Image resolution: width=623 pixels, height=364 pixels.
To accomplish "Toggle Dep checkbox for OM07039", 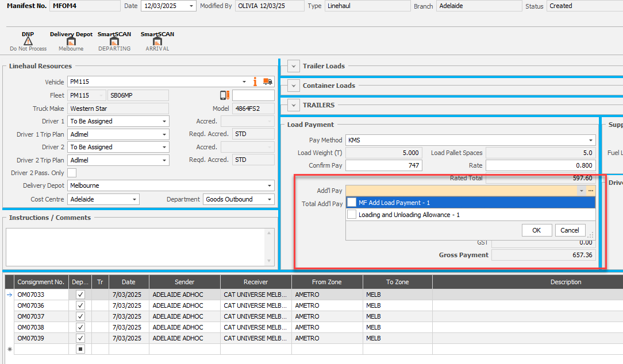I will [x=80, y=339].
